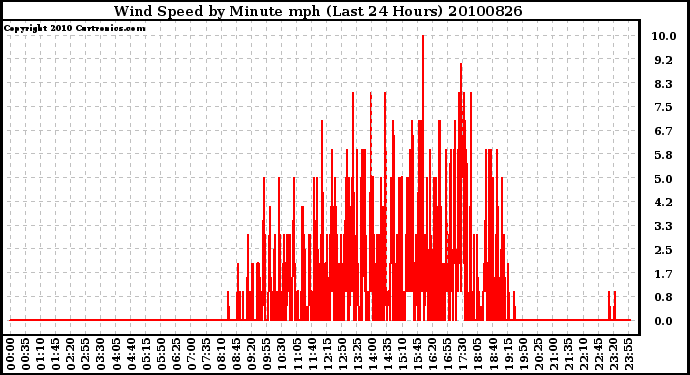Image resolution: width=690 pixels, height=375 pixels.
Task: Click the "11:05" x-axis label
Action: coord(297,354)
